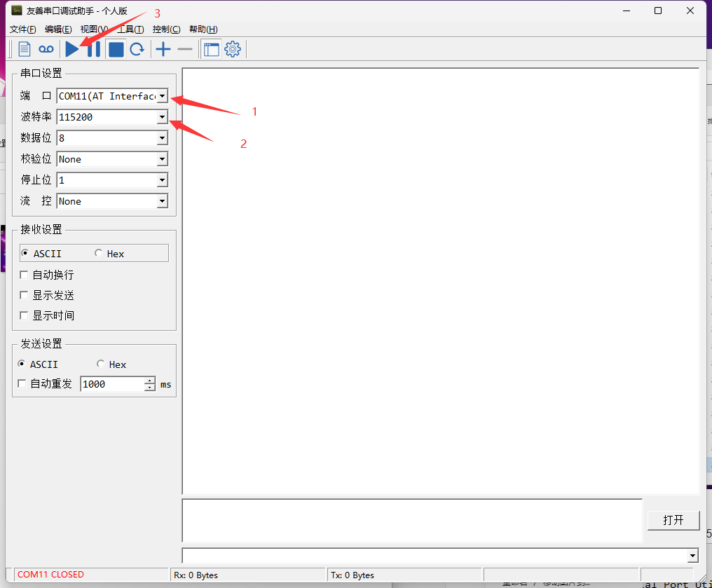Click the 打开 button
Image resolution: width=712 pixels, height=588 pixels.
point(673,520)
